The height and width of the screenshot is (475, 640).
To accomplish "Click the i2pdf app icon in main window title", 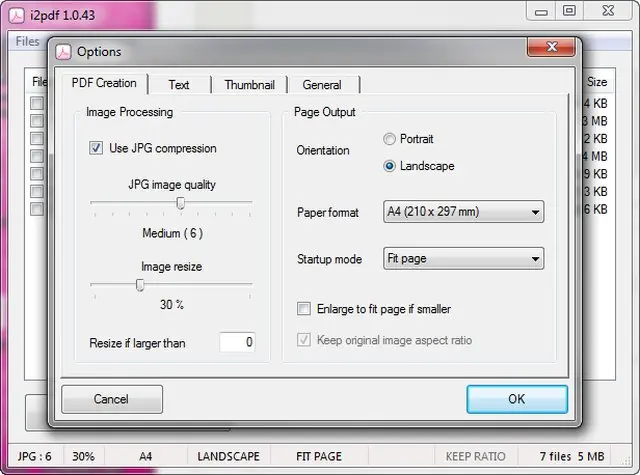I will pos(14,11).
